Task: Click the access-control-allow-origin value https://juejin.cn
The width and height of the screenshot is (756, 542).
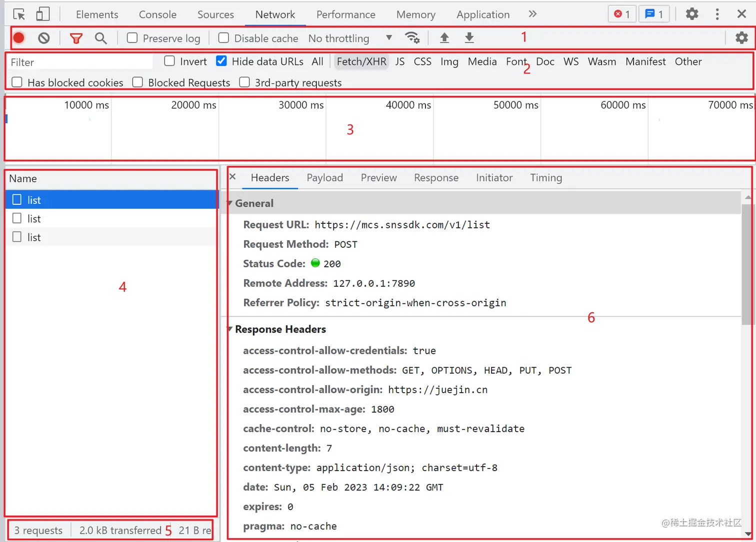Action: tap(437, 390)
